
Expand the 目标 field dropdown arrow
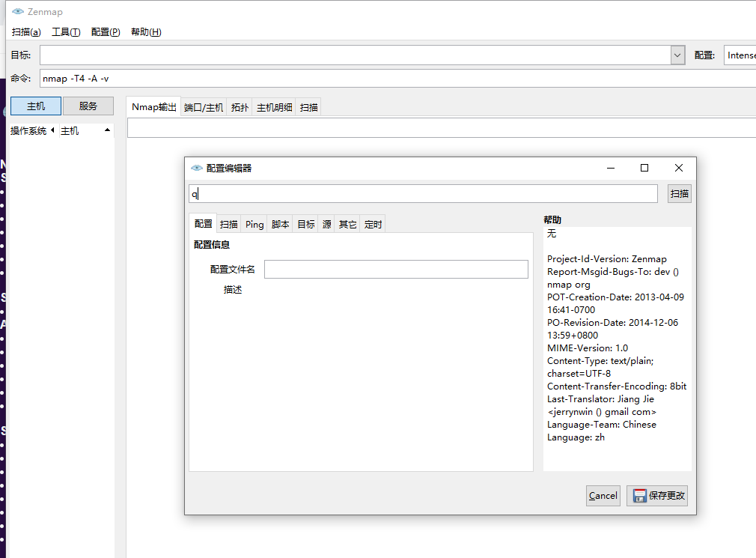coord(677,55)
